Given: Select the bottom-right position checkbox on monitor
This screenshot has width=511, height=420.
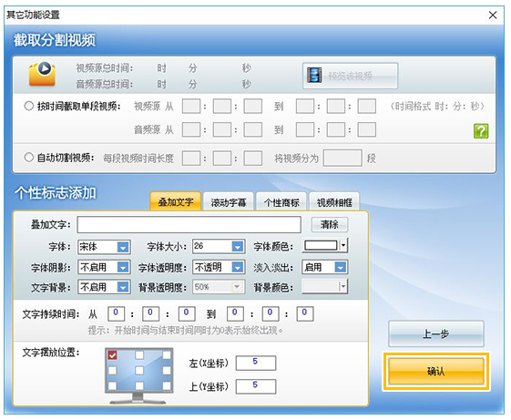Looking at the screenshot, I should [x=167, y=385].
